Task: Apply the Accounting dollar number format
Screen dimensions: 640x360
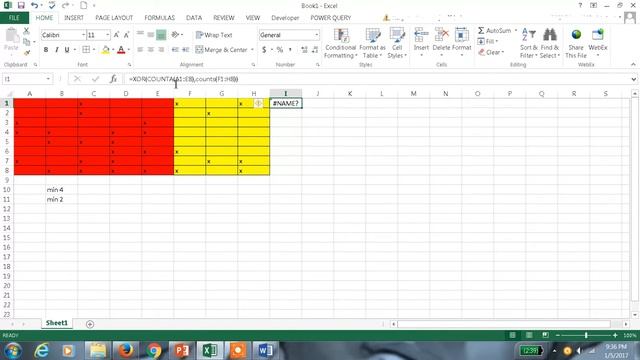Action: tap(264, 50)
